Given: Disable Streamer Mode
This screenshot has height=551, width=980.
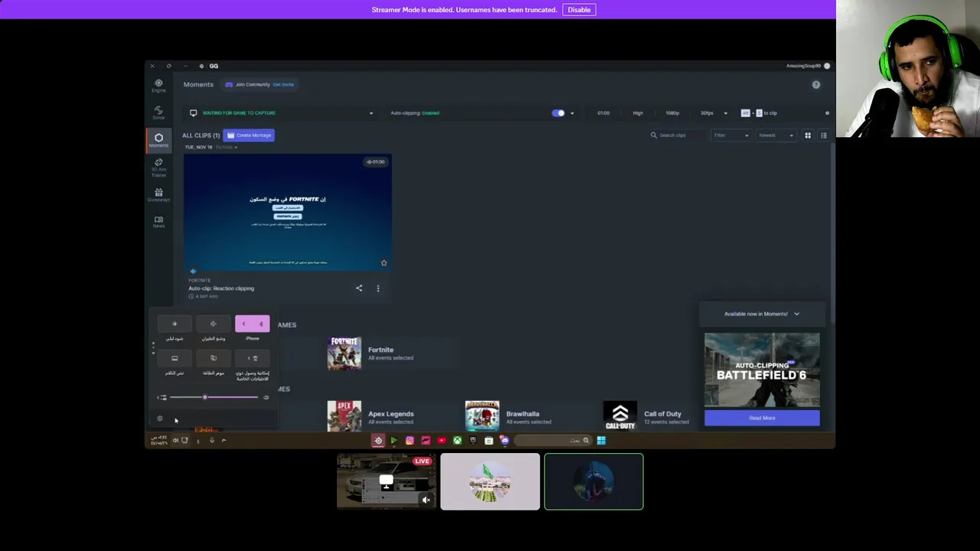Looking at the screenshot, I should coord(579,10).
